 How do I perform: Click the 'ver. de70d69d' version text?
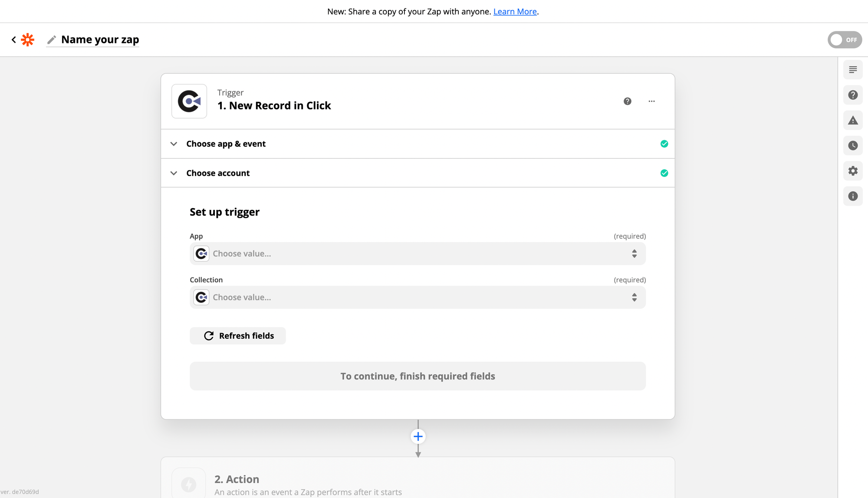[x=20, y=492]
